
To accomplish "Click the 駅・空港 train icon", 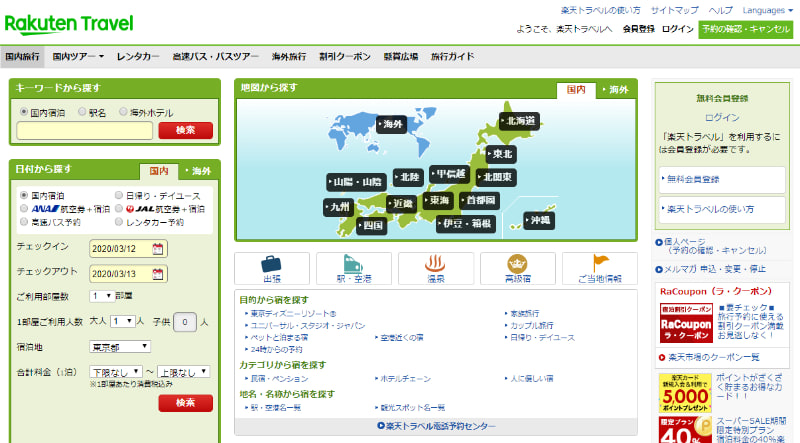I will pos(353,264).
